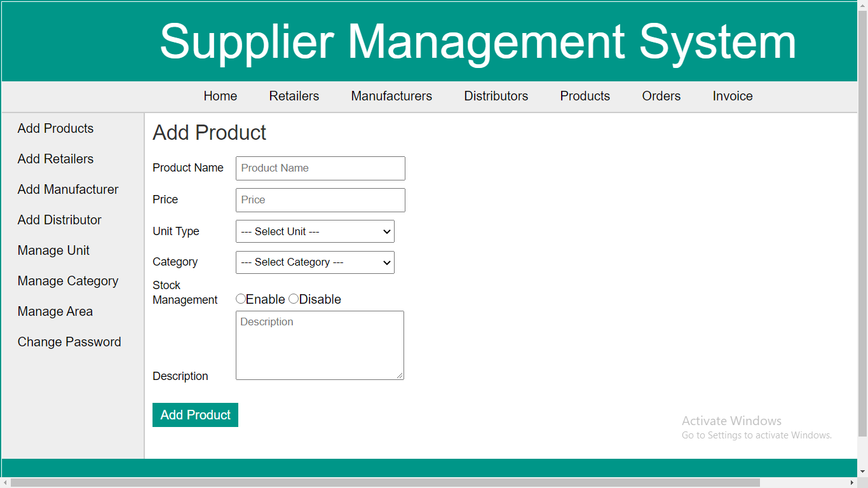This screenshot has width=868, height=488.
Task: Open the Invoice section from the navbar
Action: point(732,96)
